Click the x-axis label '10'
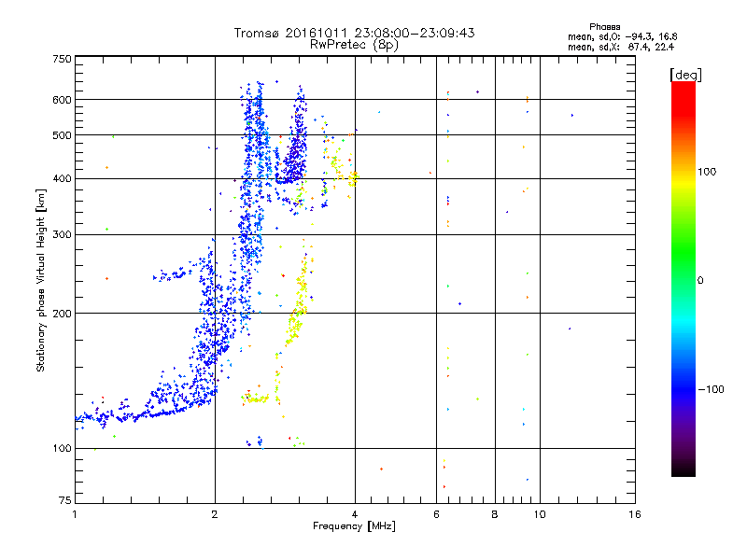The height and width of the screenshot is (560, 747). (x=540, y=514)
